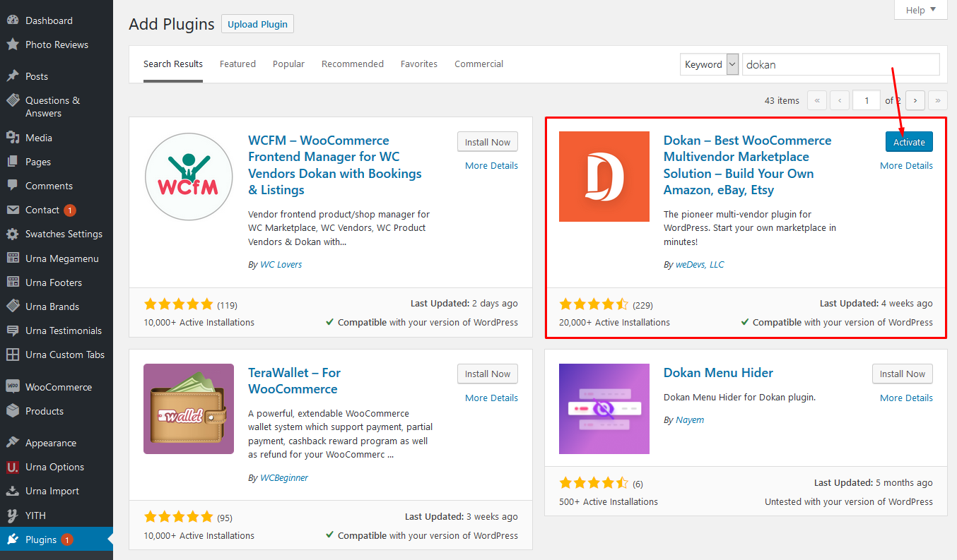This screenshot has height=560, width=957.
Task: Click the Appearance brush icon
Action: 13,443
